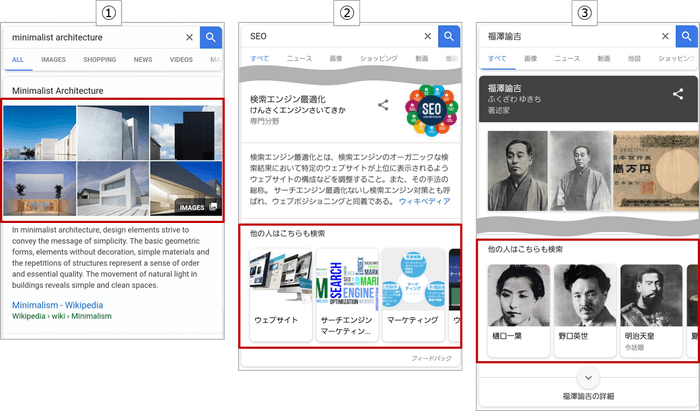Screen dimensions: 700x411
Task: Tap the share icon in the 福澤諭吉 panel
Action: pos(679,94)
